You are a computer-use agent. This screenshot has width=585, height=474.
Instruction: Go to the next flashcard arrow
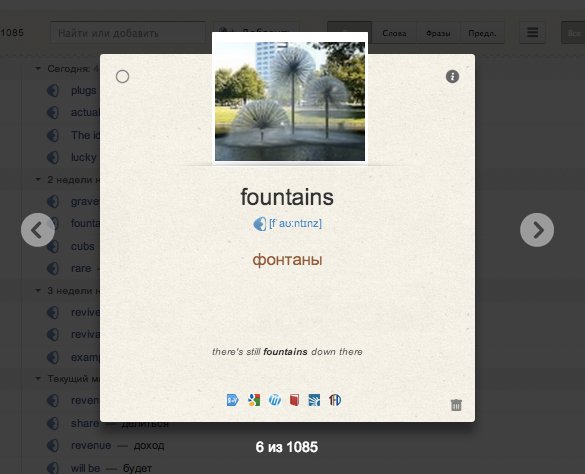537,230
